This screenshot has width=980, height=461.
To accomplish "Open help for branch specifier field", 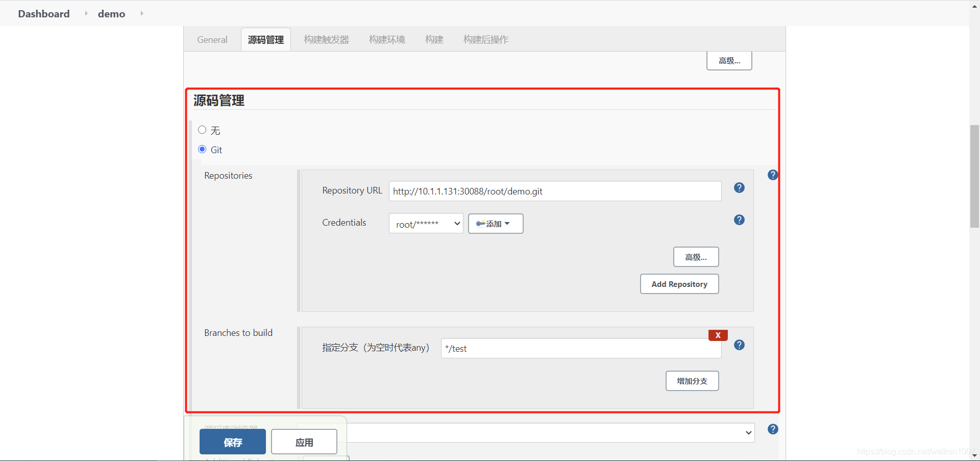I will pyautogui.click(x=739, y=345).
